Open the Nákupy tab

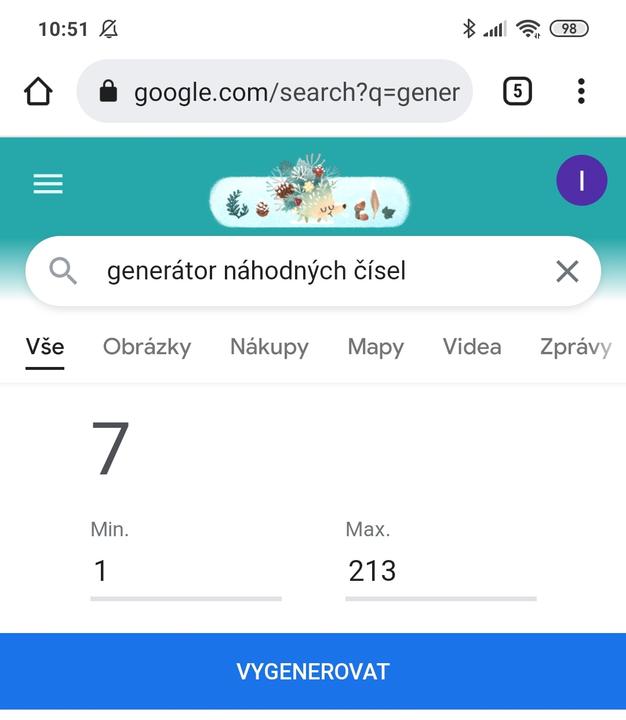(269, 347)
